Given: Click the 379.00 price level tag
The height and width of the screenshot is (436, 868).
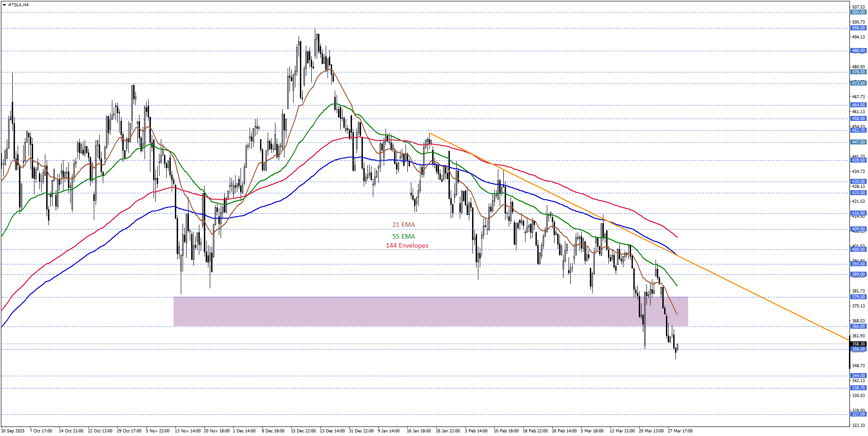Looking at the screenshot, I should (x=858, y=297).
